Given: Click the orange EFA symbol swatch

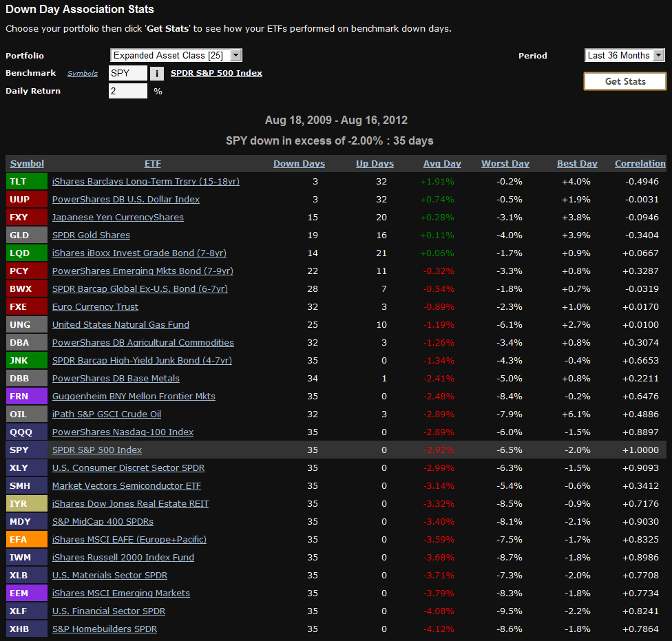Looking at the screenshot, I should pos(27,540).
